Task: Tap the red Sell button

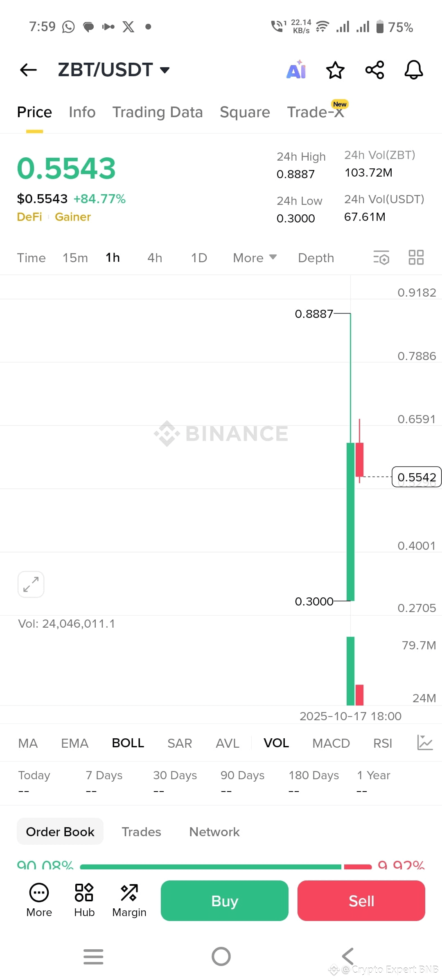Action: (x=361, y=901)
